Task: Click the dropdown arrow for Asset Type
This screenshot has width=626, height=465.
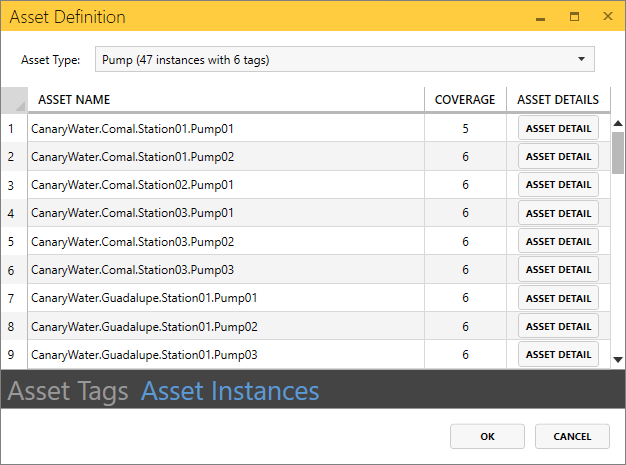Action: coord(581,59)
